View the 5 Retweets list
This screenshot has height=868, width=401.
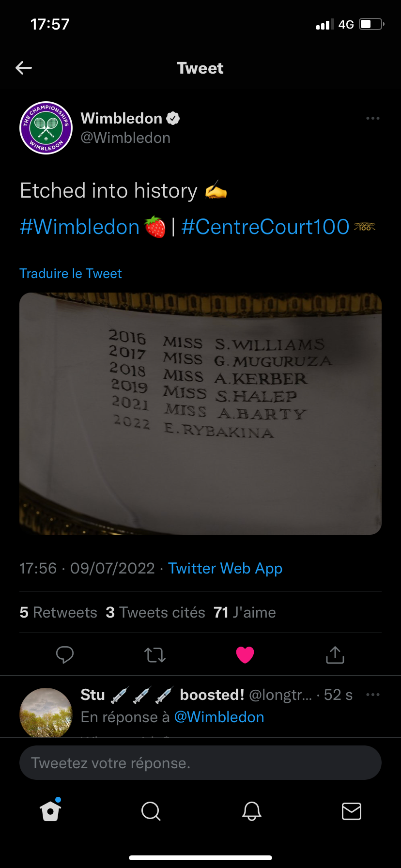[59, 612]
